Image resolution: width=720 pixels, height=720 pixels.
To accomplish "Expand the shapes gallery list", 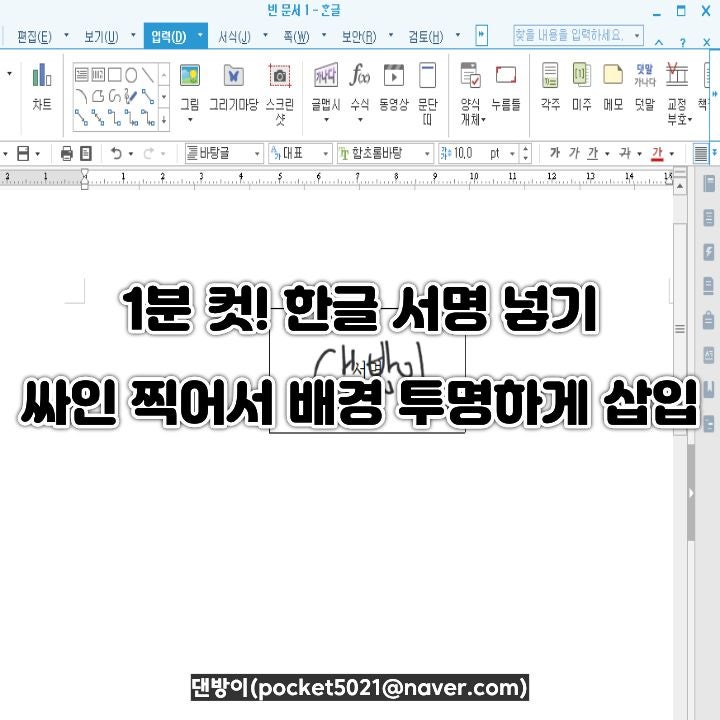I will click(x=164, y=121).
